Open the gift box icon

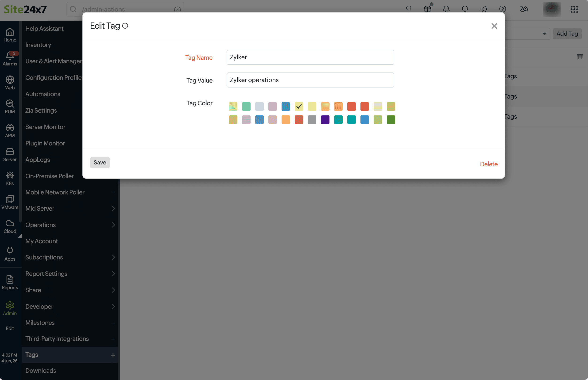[427, 9]
